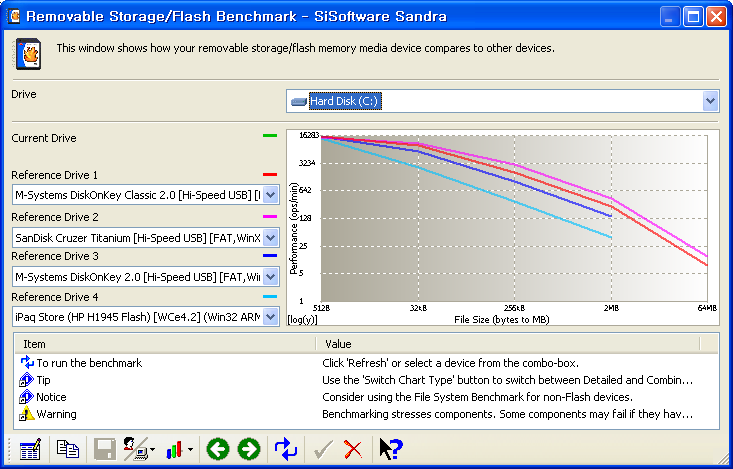The image size is (733, 469).
Task: Click the Switch Chart Type bar icon
Action: 174,449
